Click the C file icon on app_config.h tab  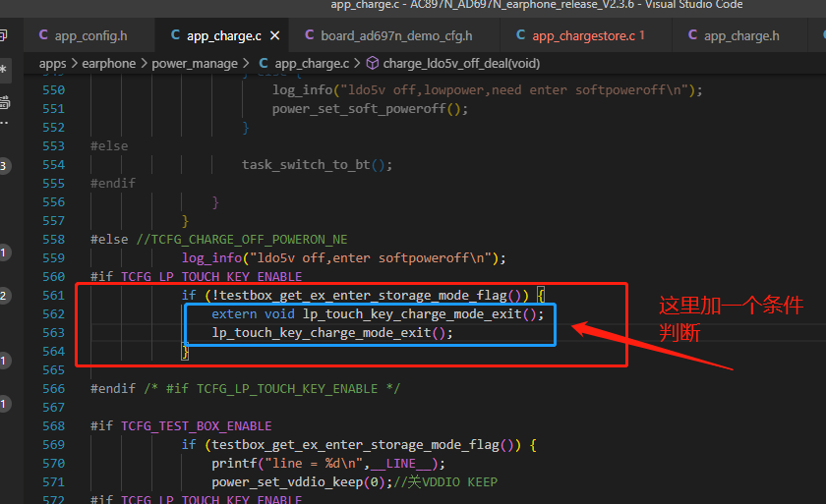click(x=43, y=35)
